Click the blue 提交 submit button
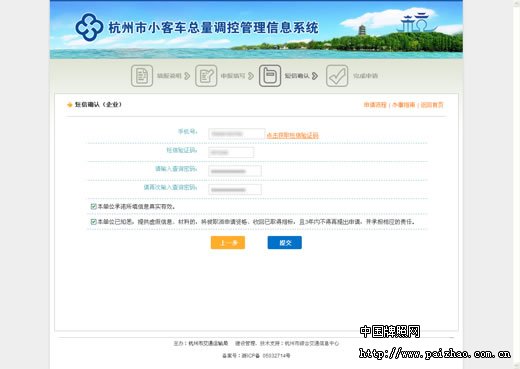520x369 pixels. (285, 243)
